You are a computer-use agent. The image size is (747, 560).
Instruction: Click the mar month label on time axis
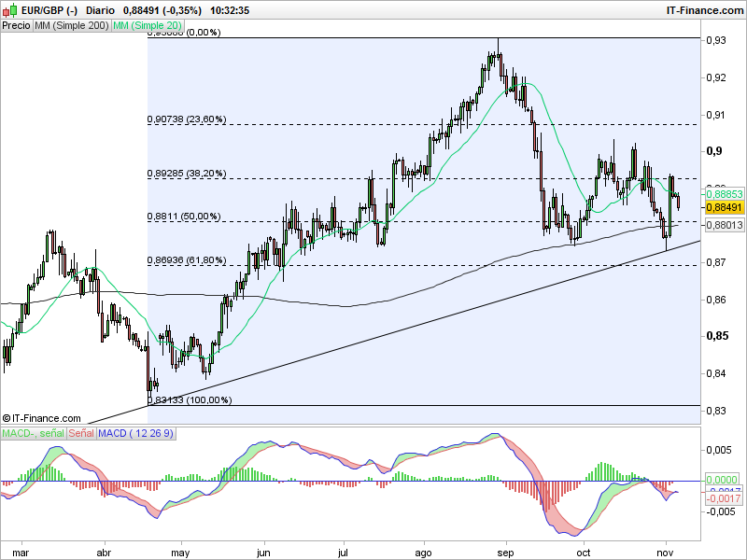[x=21, y=553]
